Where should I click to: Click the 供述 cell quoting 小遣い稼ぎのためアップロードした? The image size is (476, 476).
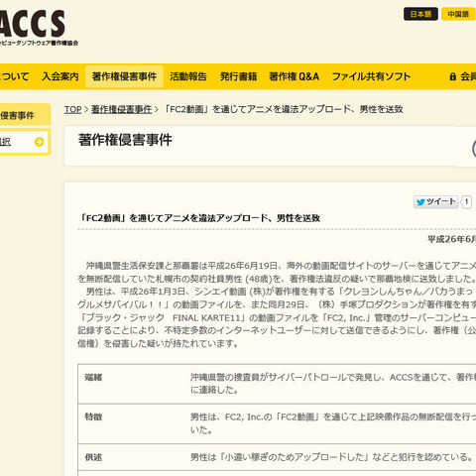coord(331,457)
